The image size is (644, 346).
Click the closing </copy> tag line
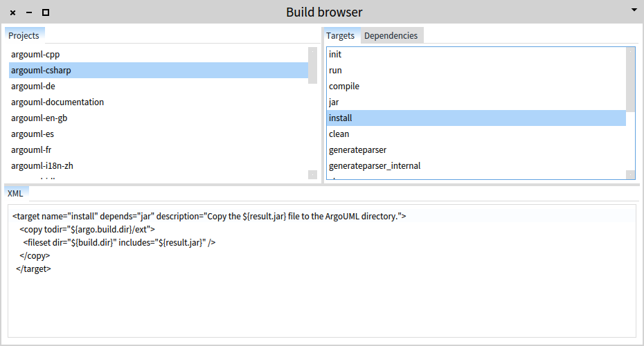pyautogui.click(x=35, y=256)
